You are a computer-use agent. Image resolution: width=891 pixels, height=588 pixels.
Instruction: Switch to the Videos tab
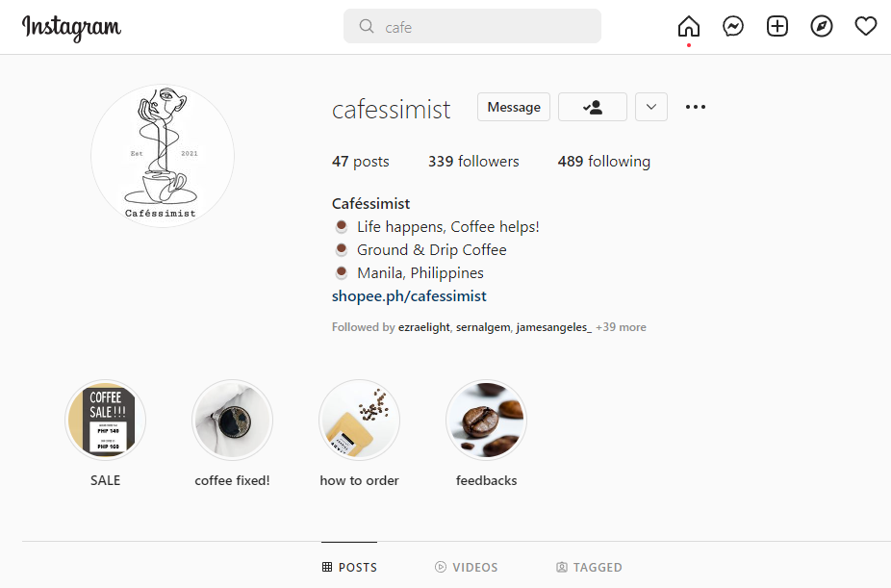[467, 567]
